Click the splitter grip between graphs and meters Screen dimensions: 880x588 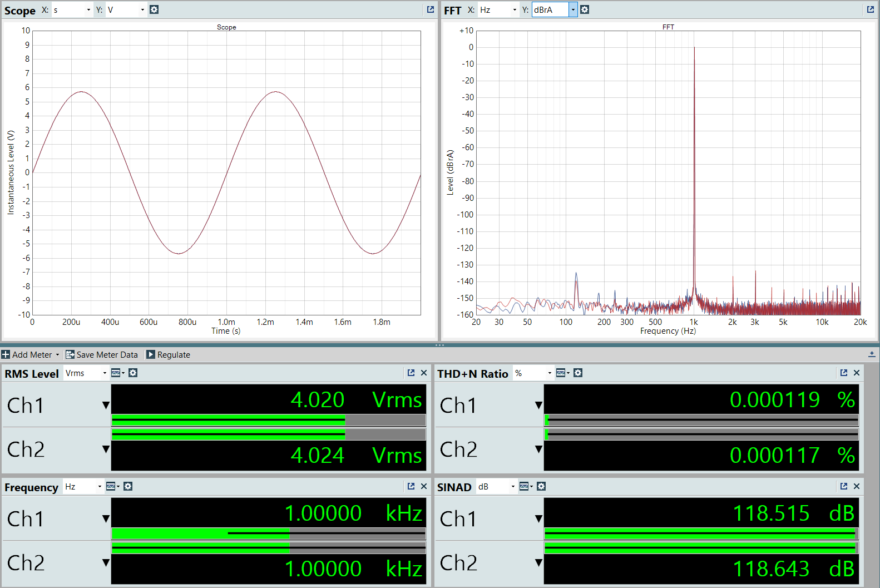point(439,345)
